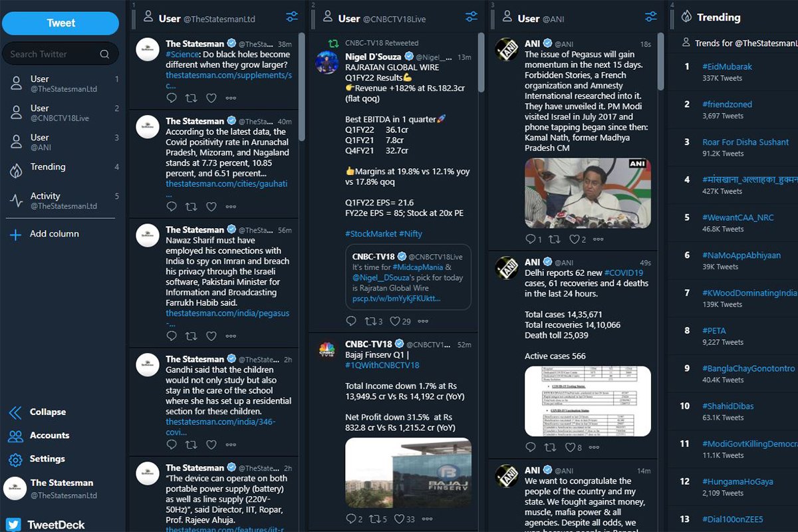Open Settings gear in sidebar
This screenshot has width=798, height=532.
tap(16, 460)
